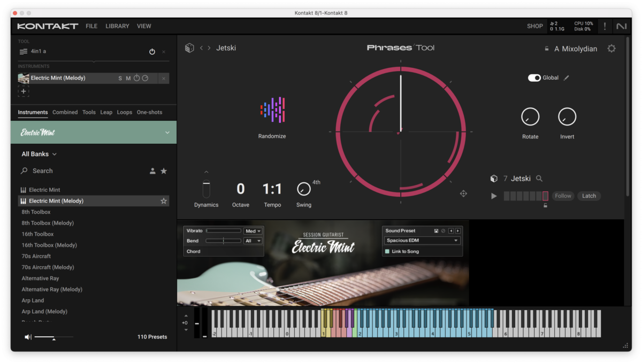This screenshot has height=364, width=642.
Task: Click the magnifier icon next to Jetski phrase
Action: (539, 179)
